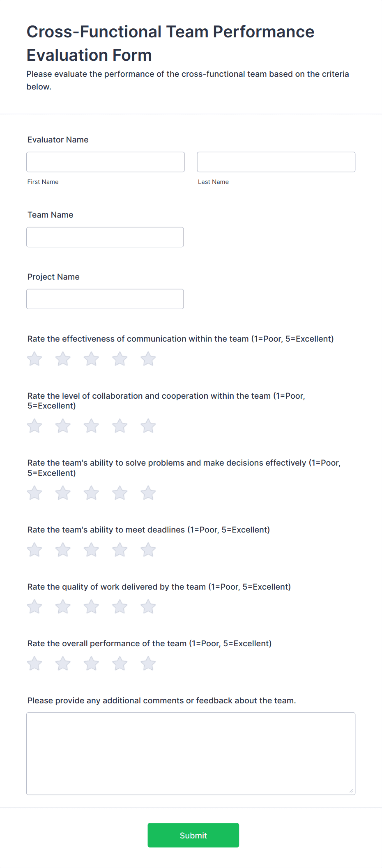Click the Team Name field

coord(105,237)
